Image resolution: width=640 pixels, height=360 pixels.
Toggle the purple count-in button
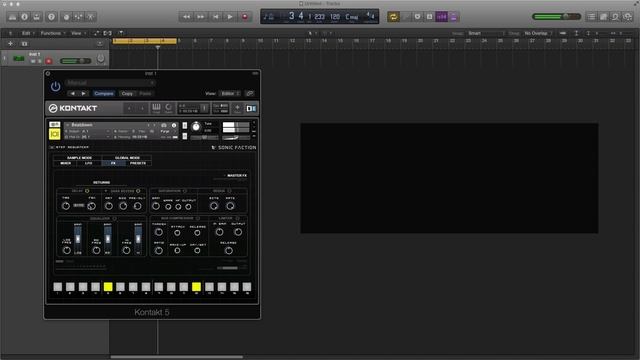coord(442,17)
